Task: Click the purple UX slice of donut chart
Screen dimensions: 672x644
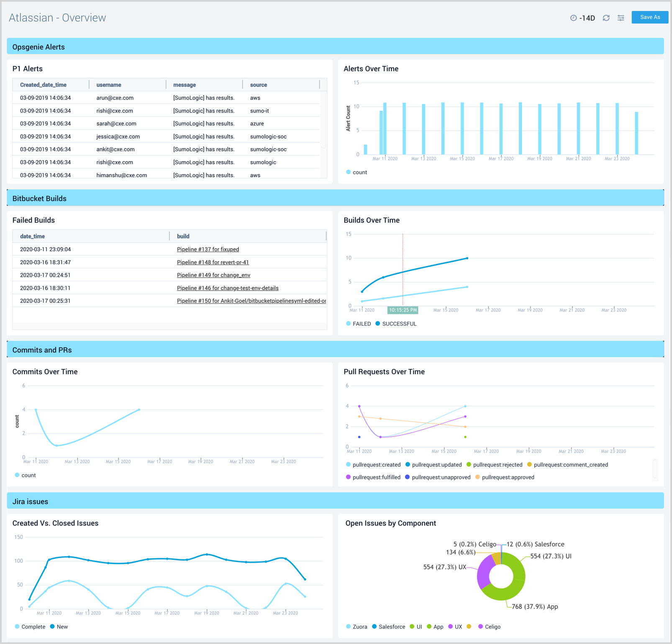Action: click(483, 572)
